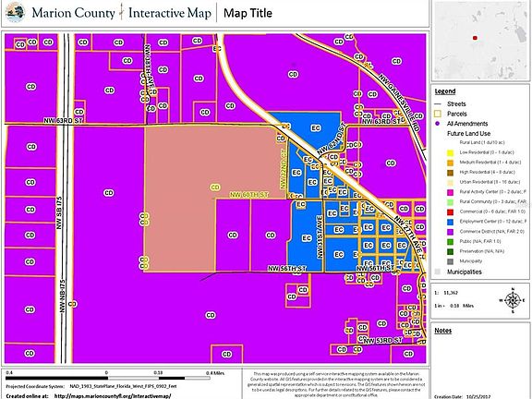532x399 pixels.
Task: Click the NW SB I75 highway label
Action: pyautogui.click(x=60, y=212)
